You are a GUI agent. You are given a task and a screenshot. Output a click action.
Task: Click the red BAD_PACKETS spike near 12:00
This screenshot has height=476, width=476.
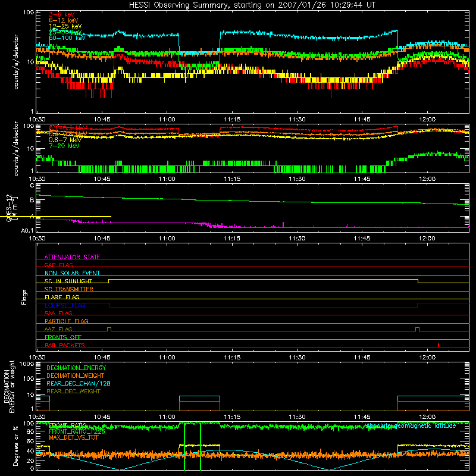[x=439, y=345]
